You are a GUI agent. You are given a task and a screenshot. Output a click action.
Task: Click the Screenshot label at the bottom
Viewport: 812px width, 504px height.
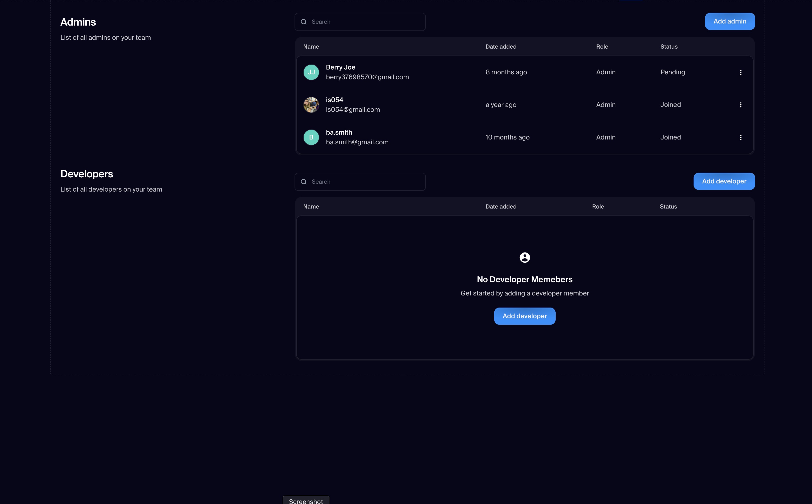(x=306, y=501)
